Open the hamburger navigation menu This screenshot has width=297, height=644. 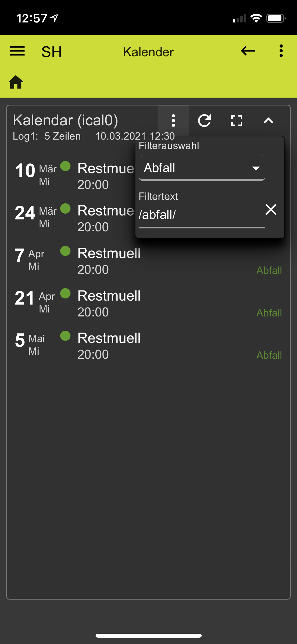click(17, 51)
